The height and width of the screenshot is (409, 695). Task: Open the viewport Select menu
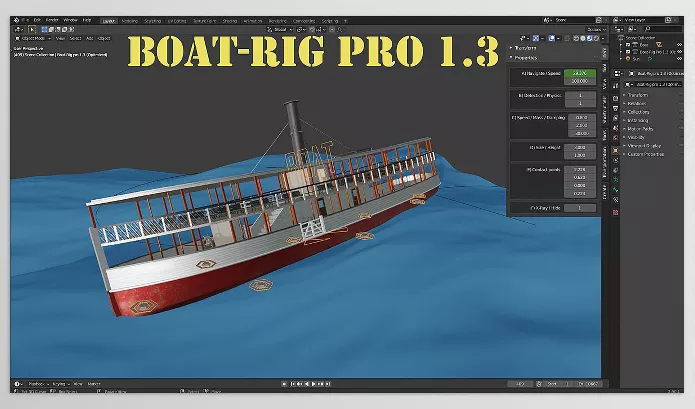click(75, 39)
